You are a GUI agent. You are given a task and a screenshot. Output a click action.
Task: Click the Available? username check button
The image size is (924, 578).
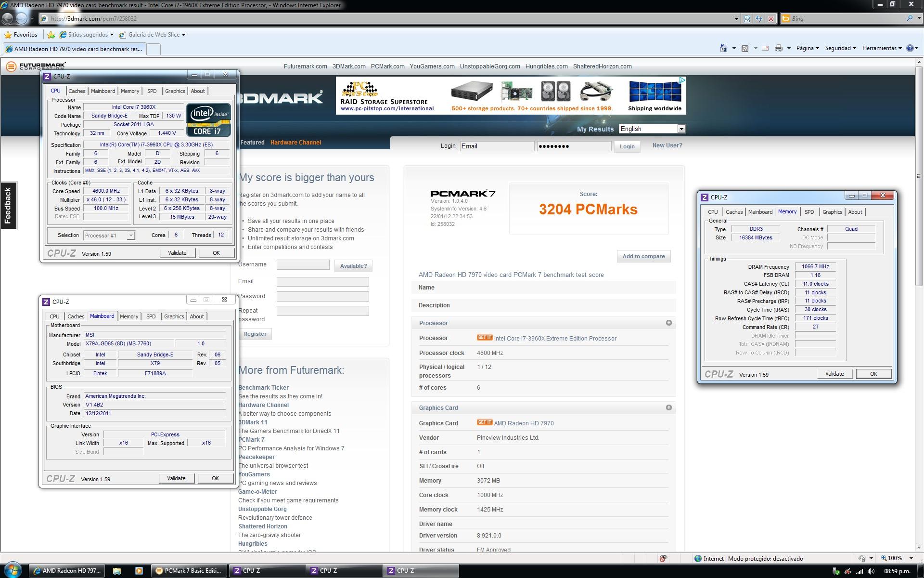(x=353, y=266)
